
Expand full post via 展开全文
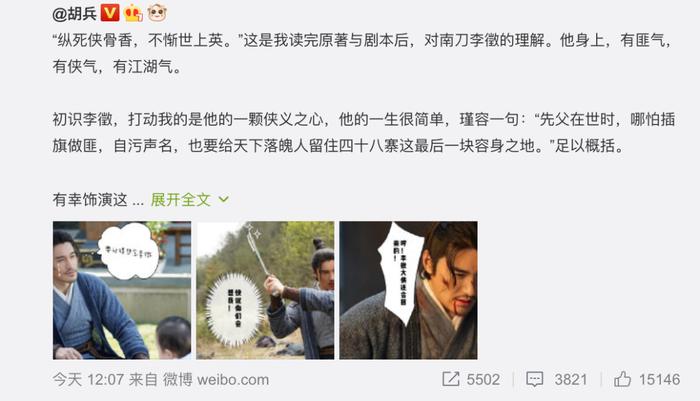[181, 200]
